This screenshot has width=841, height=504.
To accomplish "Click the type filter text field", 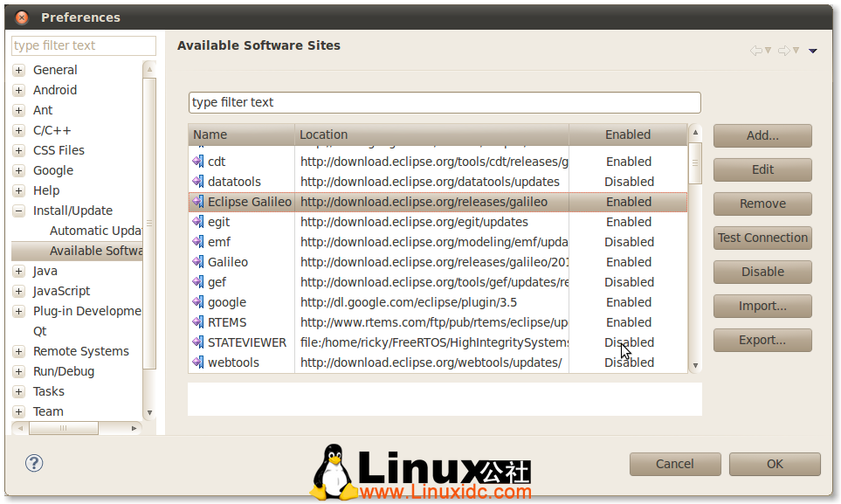I will click(x=445, y=102).
